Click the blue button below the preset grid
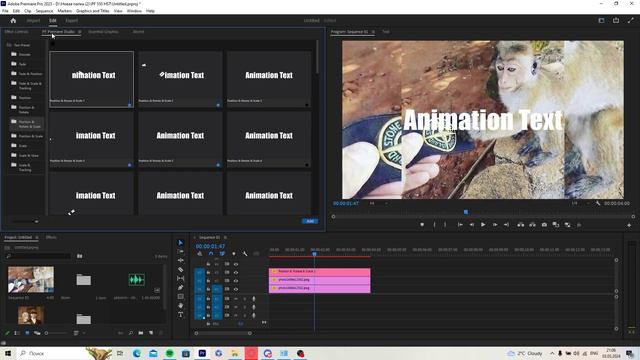Screen dimensions: 640x360 [x=310, y=221]
